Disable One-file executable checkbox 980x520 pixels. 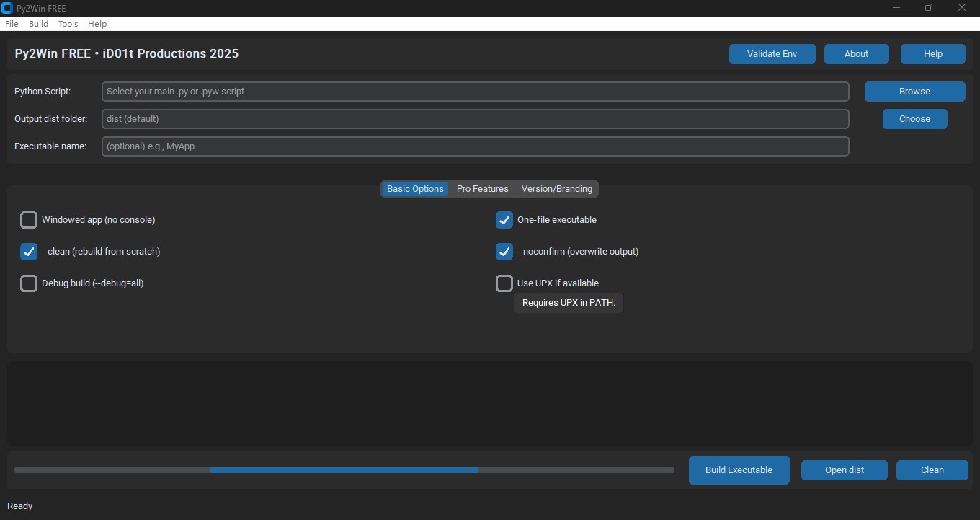click(504, 220)
